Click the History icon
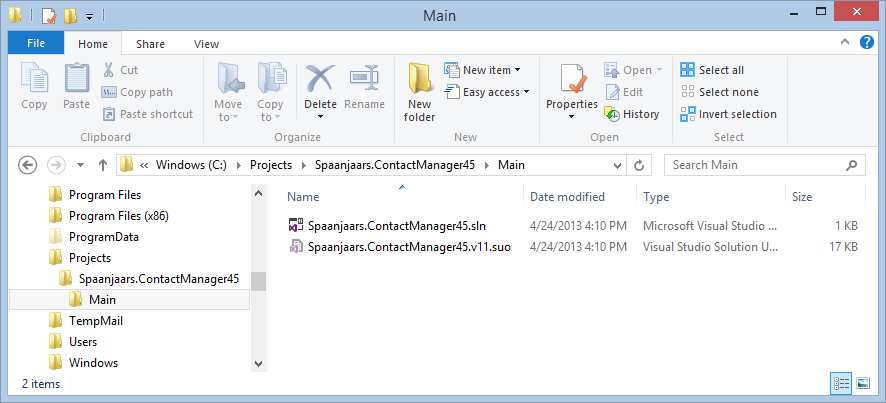This screenshot has height=403, width=886. [x=612, y=114]
